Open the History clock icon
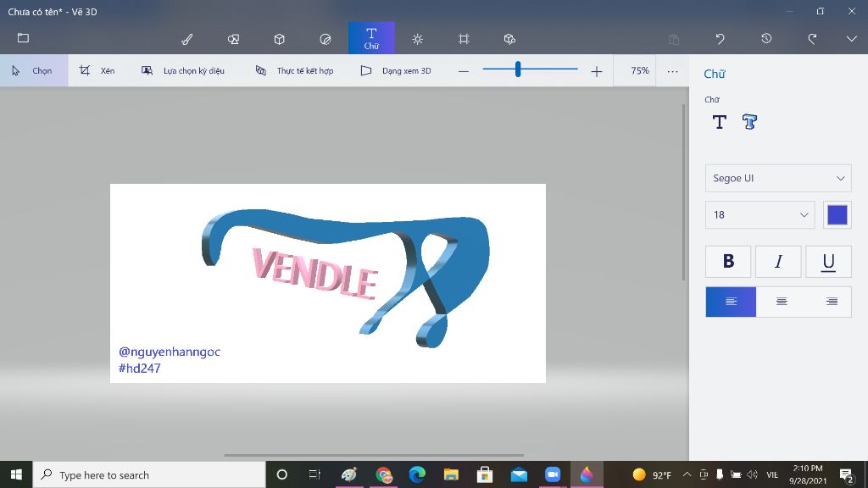Image resolution: width=868 pixels, height=488 pixels. coord(766,39)
